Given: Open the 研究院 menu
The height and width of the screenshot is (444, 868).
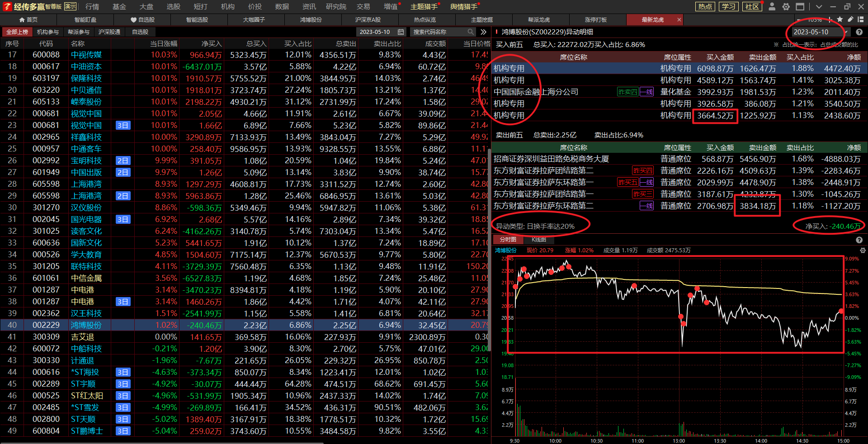Looking at the screenshot, I should pos(336,7).
